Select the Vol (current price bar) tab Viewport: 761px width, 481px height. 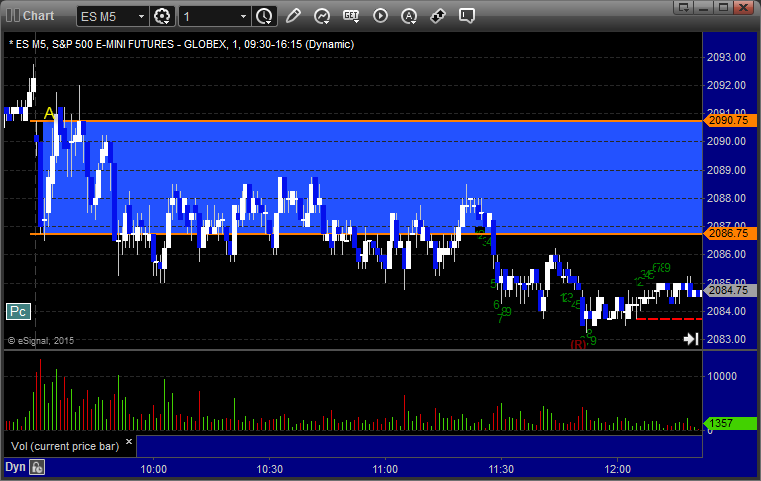click(x=65, y=446)
